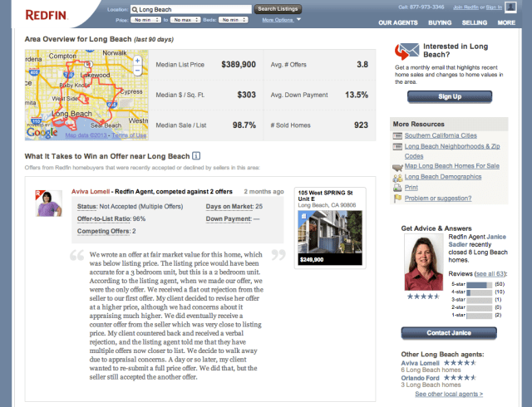The height and width of the screenshot is (407, 532).
Task: Click the flag icon beside Problem or suggestion
Action: 397,199
